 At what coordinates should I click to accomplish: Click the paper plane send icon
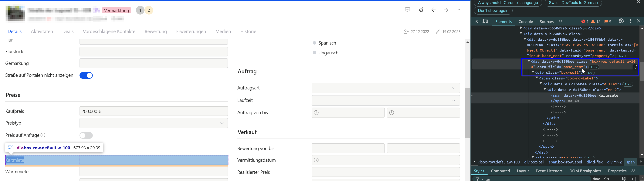click(421, 10)
